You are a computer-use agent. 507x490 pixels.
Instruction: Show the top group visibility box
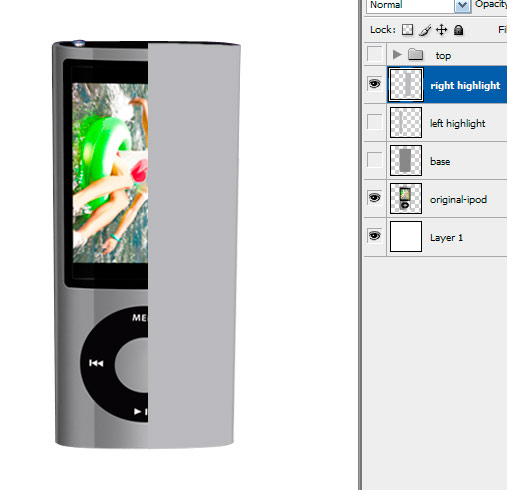[x=375, y=54]
